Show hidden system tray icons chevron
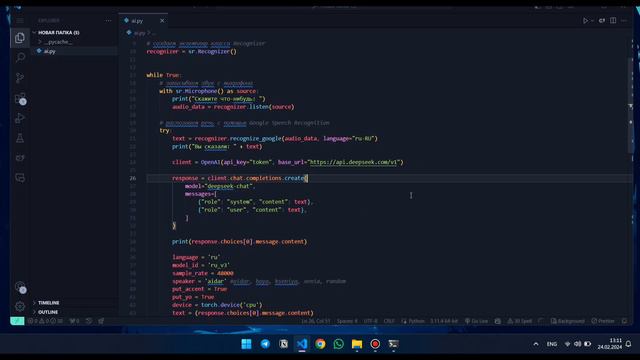 (536, 344)
